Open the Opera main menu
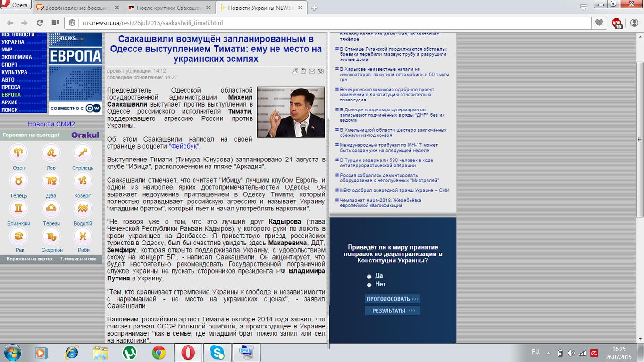Viewport: 644px width, 362px height. tap(16, 6)
